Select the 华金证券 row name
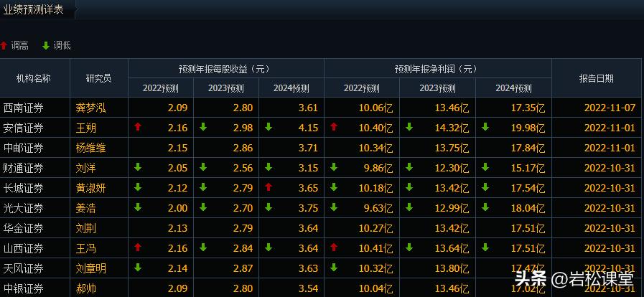 coord(24,229)
